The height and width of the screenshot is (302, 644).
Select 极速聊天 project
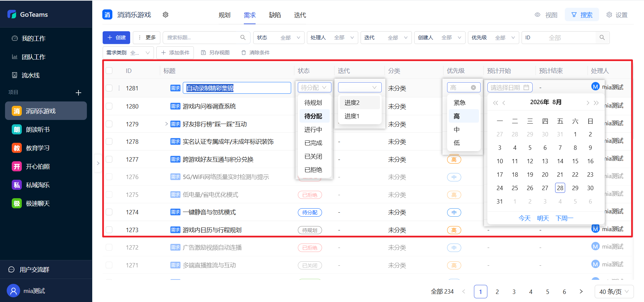(46, 204)
